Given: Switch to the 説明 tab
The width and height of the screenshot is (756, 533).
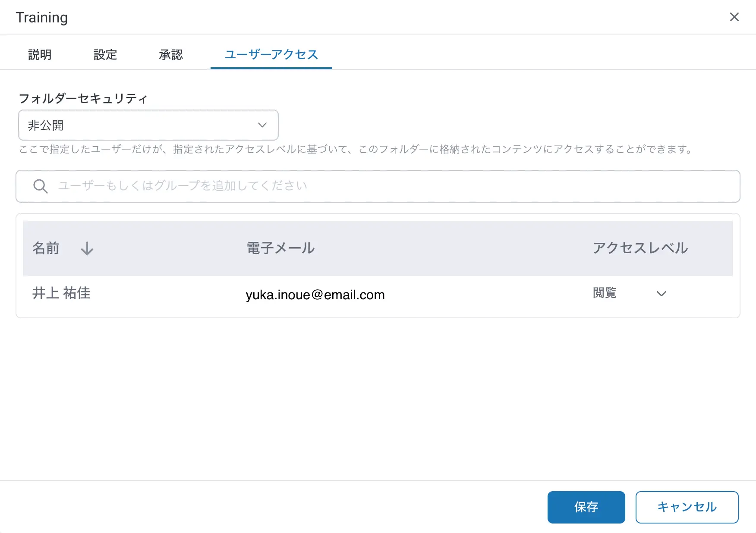Looking at the screenshot, I should pos(40,55).
